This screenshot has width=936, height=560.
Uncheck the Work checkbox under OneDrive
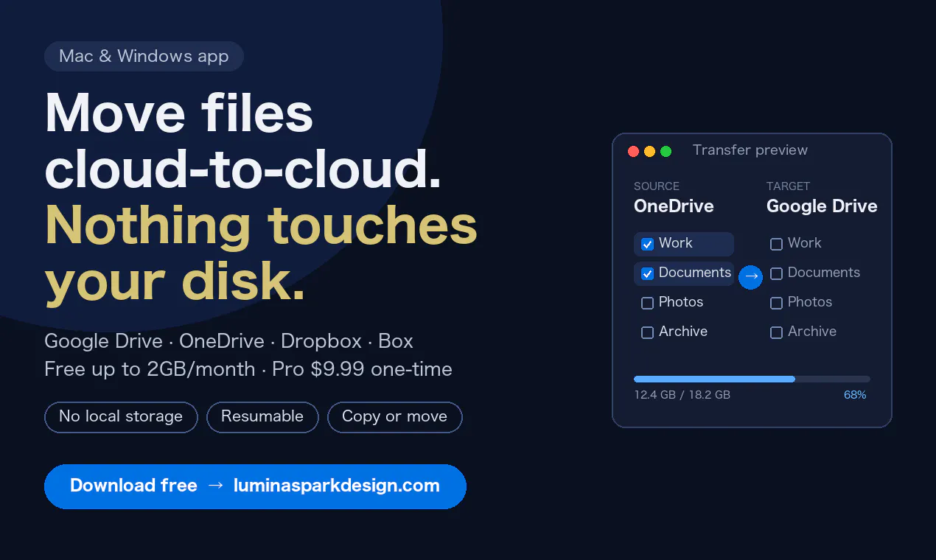647,244
